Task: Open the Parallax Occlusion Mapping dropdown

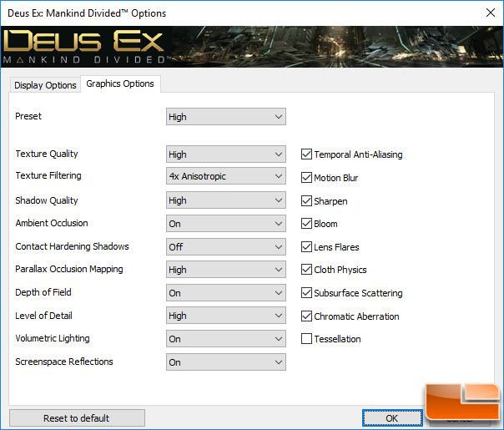Action: pyautogui.click(x=225, y=270)
